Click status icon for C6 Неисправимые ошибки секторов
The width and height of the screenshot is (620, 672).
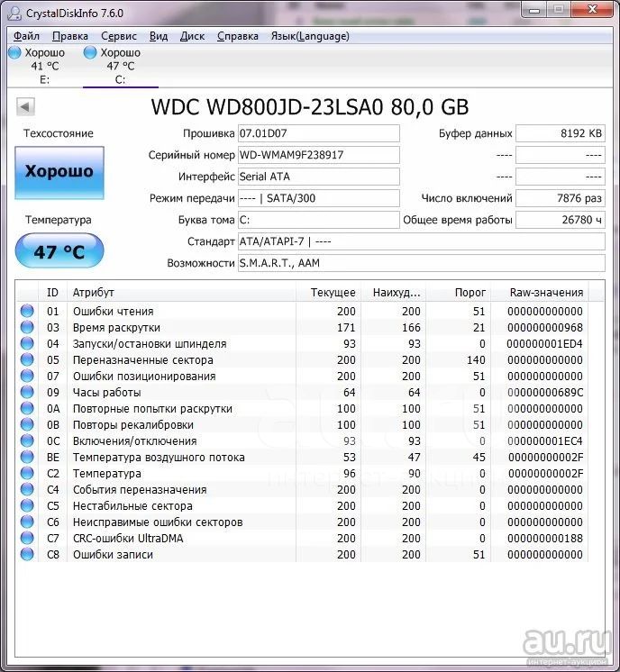(x=27, y=522)
